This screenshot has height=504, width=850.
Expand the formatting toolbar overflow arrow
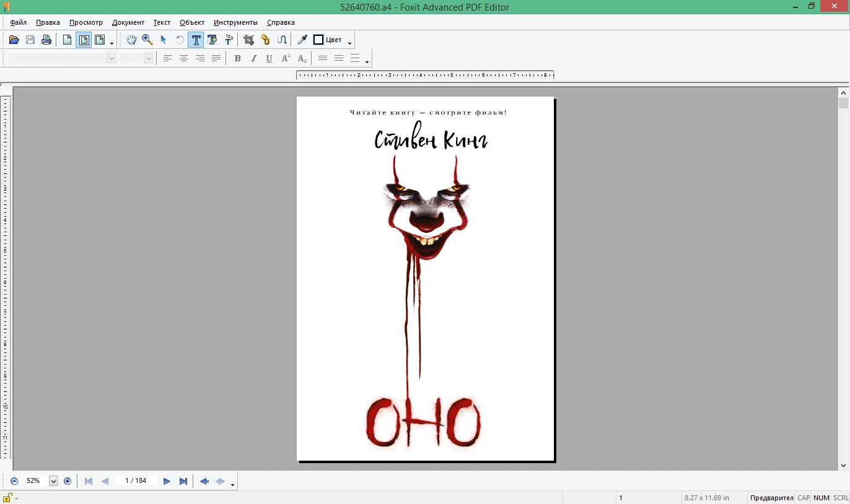point(367,61)
